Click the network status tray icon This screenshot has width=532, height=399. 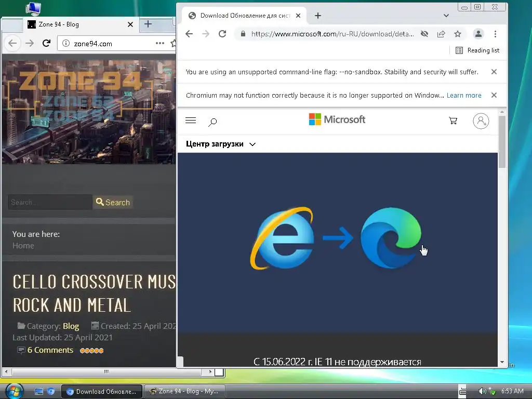tap(491, 392)
